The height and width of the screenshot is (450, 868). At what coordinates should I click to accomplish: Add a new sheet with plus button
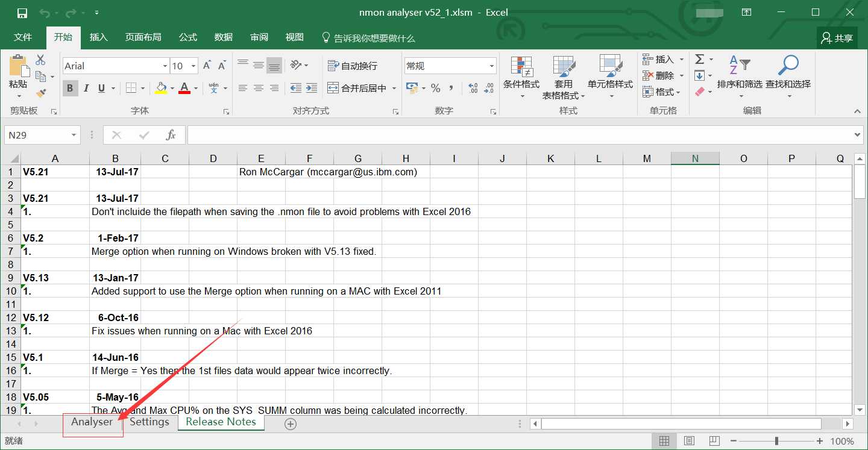(291, 424)
